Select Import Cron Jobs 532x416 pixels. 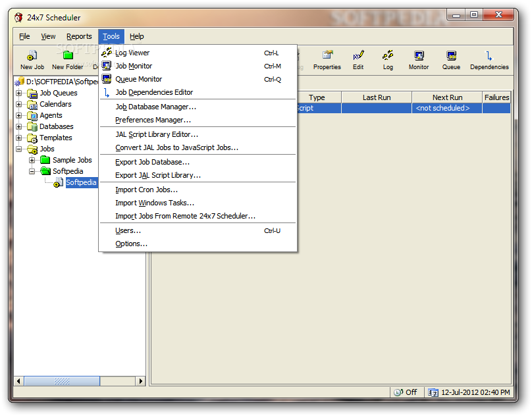[x=198, y=190]
